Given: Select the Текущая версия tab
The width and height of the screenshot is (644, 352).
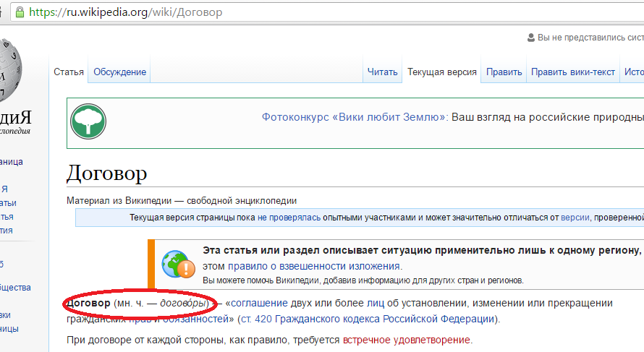Looking at the screenshot, I should click(442, 72).
